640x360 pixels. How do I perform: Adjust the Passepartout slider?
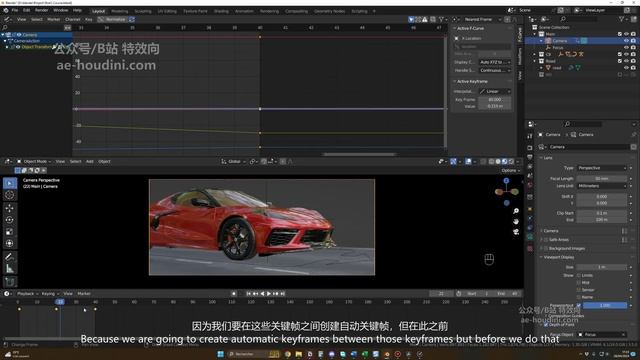pyautogui.click(x=605, y=305)
